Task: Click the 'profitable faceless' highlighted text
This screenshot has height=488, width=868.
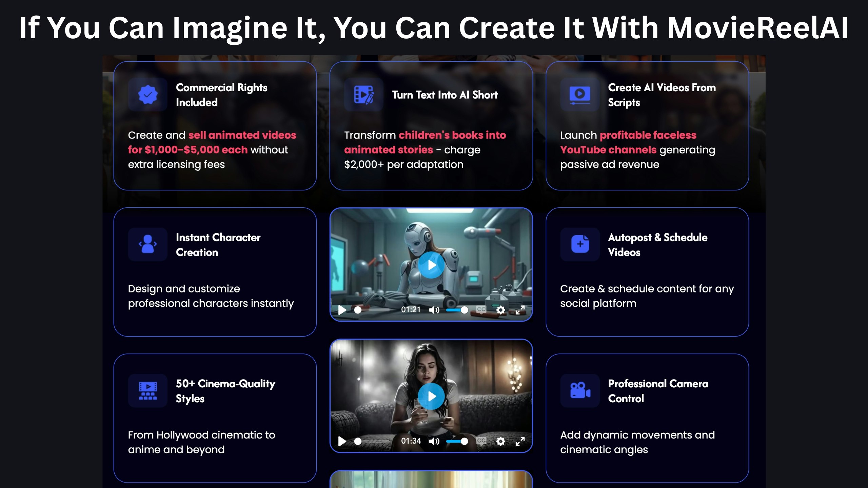Action: click(648, 135)
